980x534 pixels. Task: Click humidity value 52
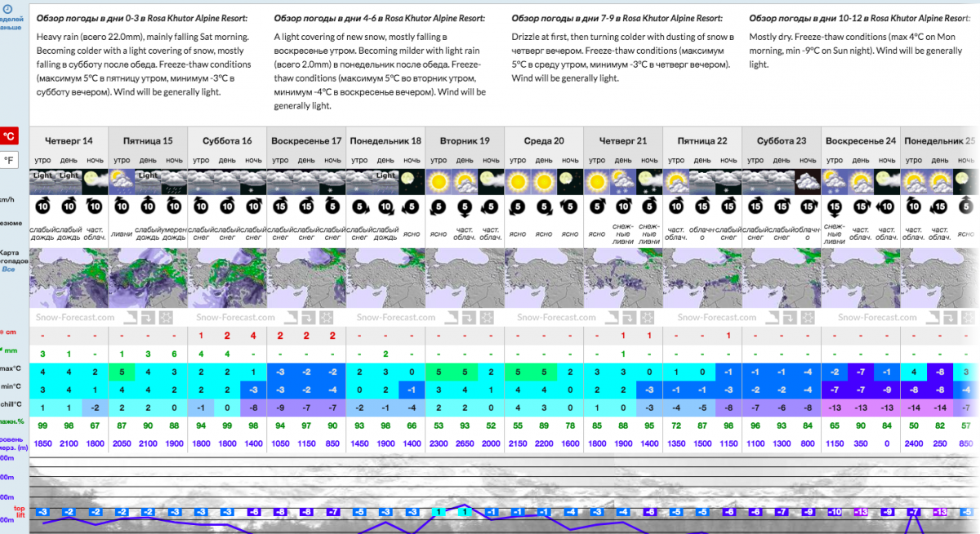coord(491,425)
